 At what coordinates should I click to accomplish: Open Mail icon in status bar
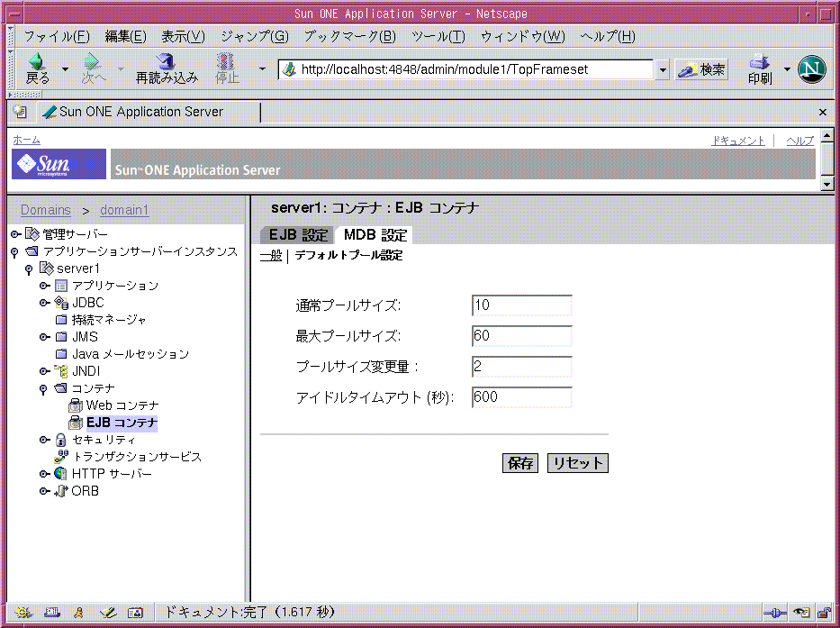click(x=52, y=613)
